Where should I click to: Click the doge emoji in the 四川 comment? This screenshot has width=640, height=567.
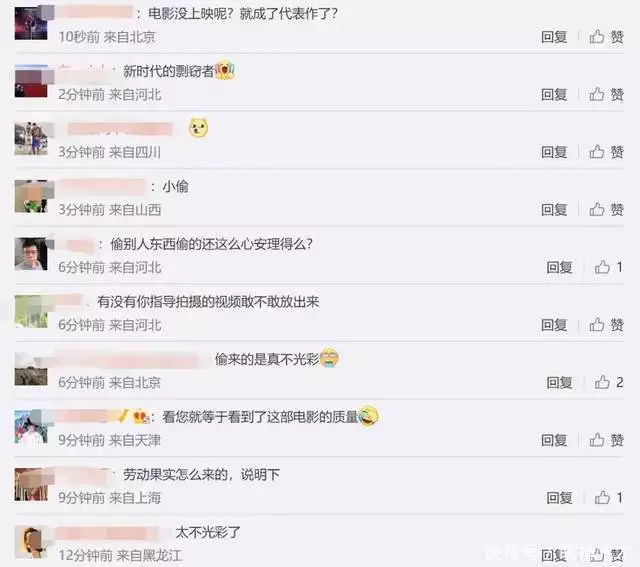[198, 128]
